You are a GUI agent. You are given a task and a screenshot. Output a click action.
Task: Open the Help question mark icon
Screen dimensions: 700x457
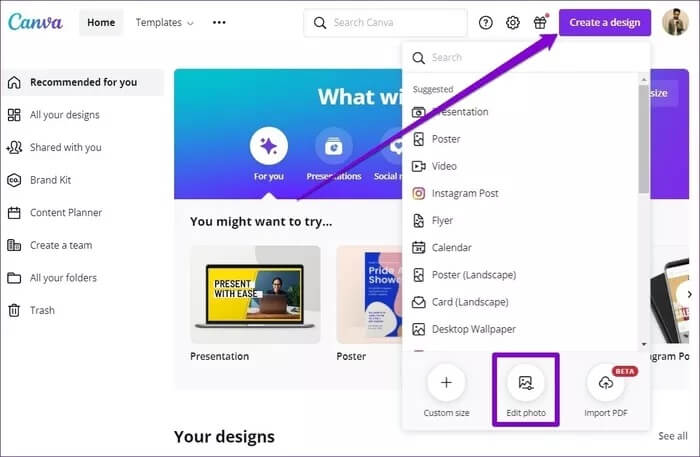(x=486, y=22)
